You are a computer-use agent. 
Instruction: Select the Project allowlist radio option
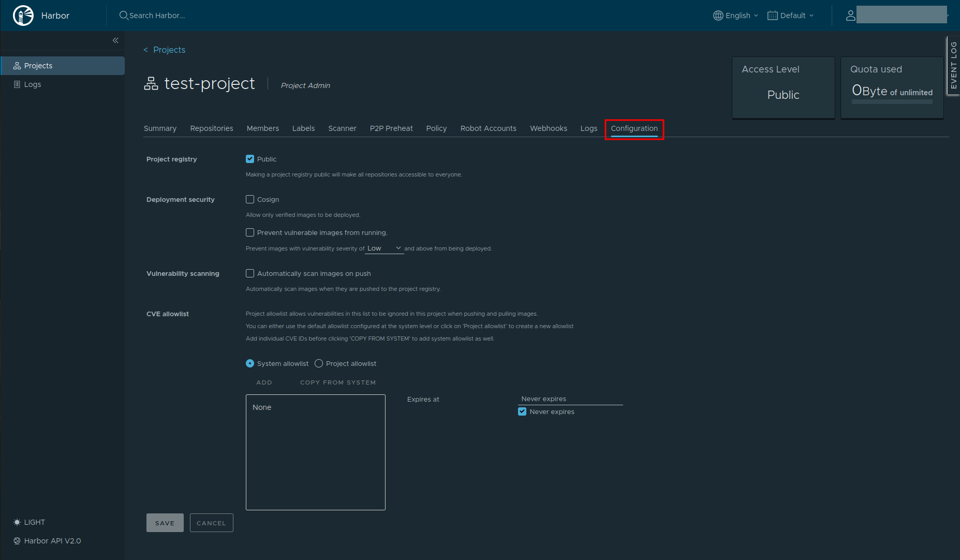[x=319, y=363]
